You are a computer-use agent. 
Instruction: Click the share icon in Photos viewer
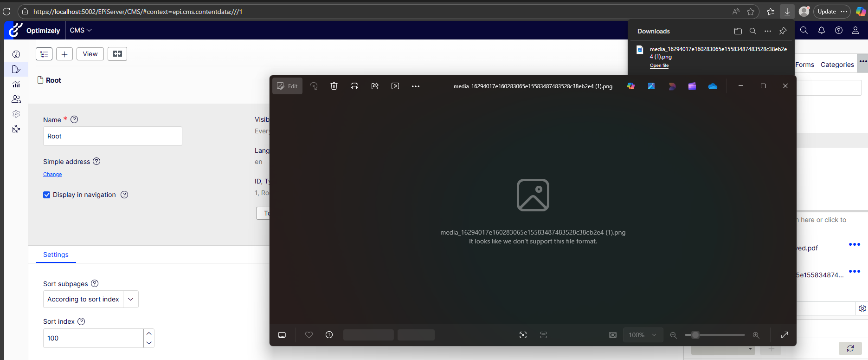click(x=375, y=86)
